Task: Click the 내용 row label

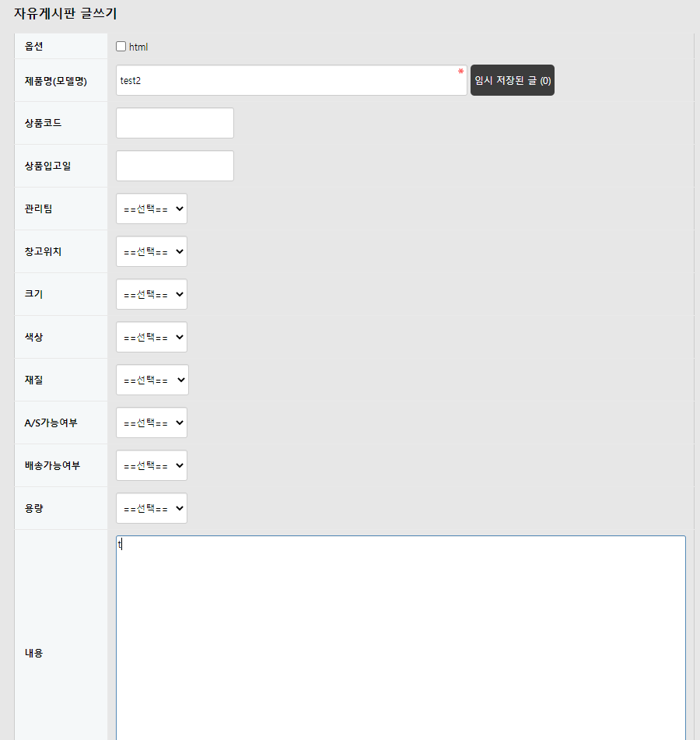Action: pos(33,653)
